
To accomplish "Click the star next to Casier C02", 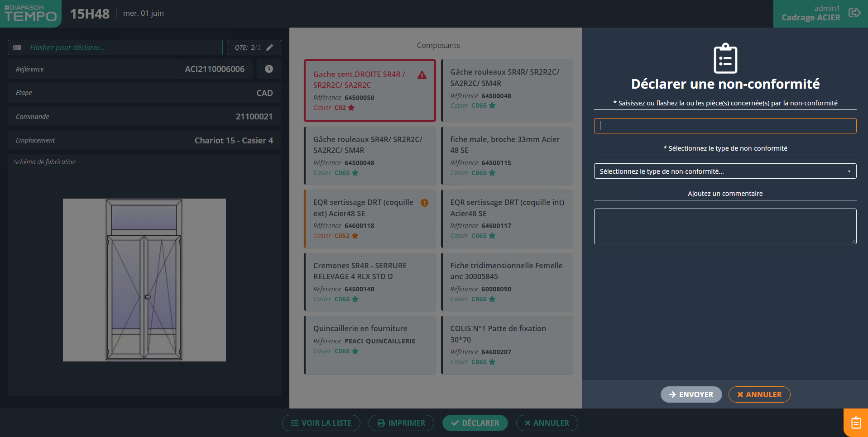I will click(x=351, y=108).
